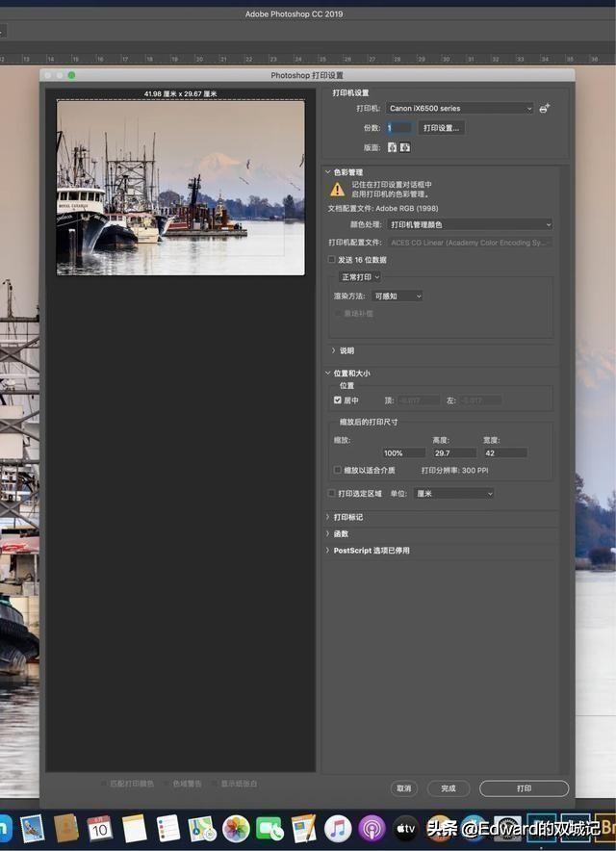Click the 左 position input field
Image resolution: width=616 pixels, height=851 pixels.
pyautogui.click(x=480, y=400)
